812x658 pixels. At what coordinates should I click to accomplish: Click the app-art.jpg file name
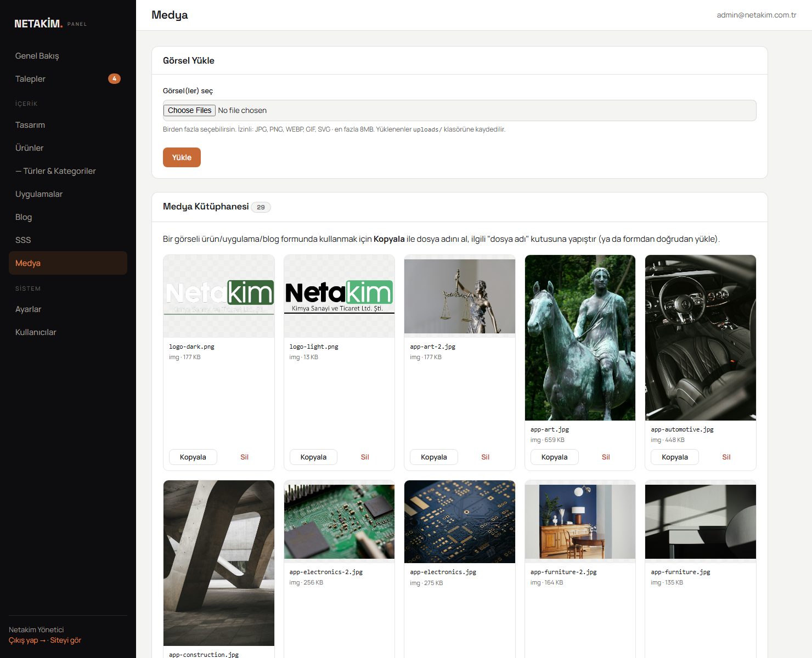(x=550, y=429)
